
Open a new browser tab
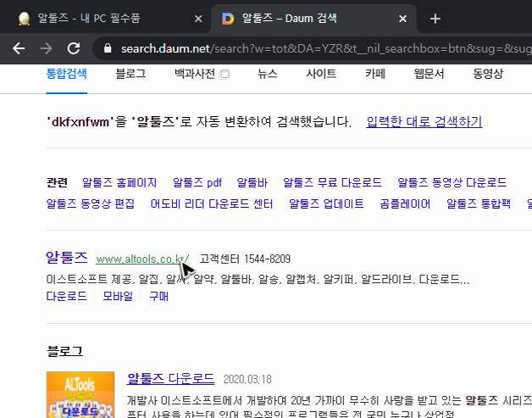(435, 19)
